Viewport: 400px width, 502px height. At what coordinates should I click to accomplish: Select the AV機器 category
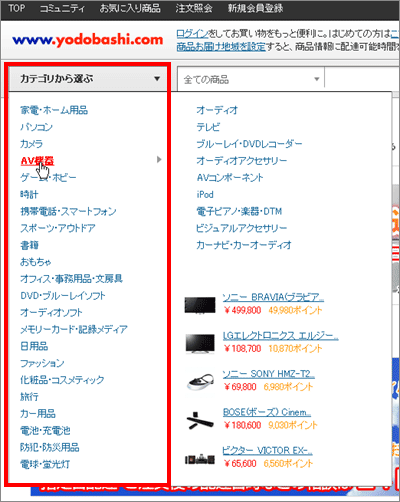(37, 161)
